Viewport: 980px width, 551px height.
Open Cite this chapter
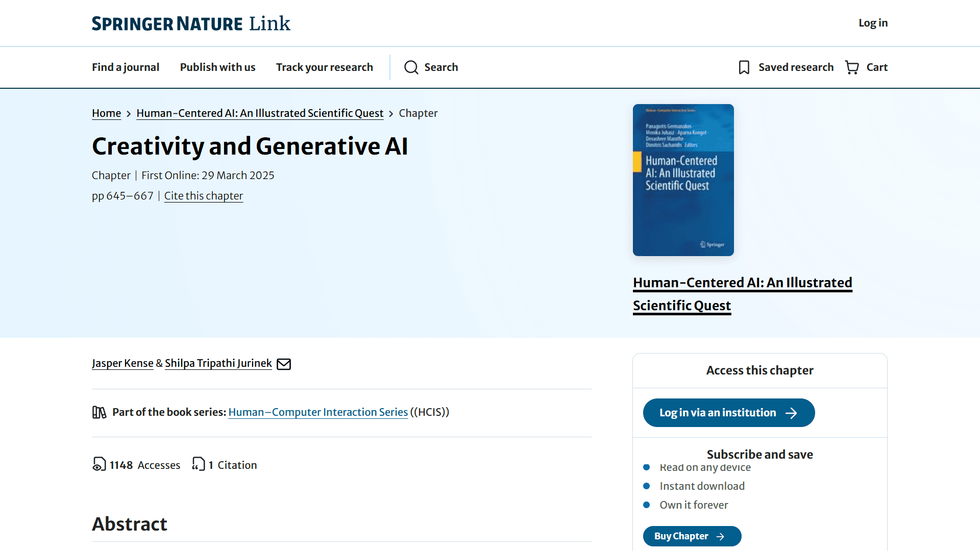(203, 195)
